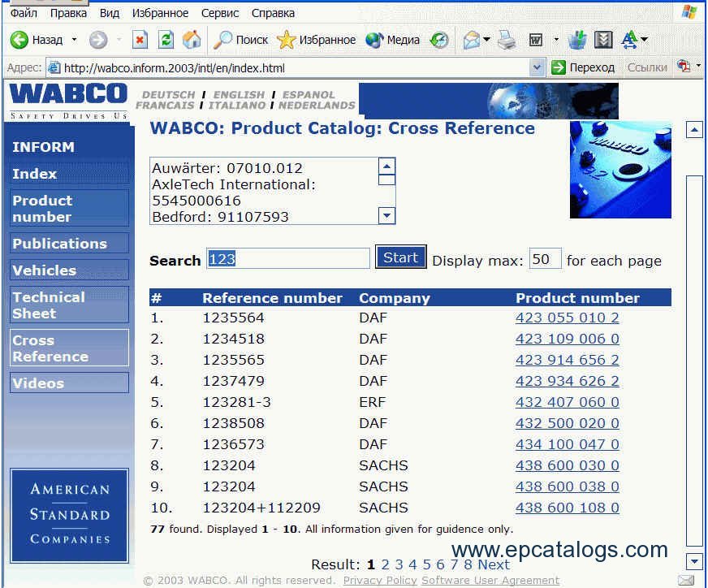708x588 pixels.
Task: Click the Forward arrow icon
Action: pos(98,40)
